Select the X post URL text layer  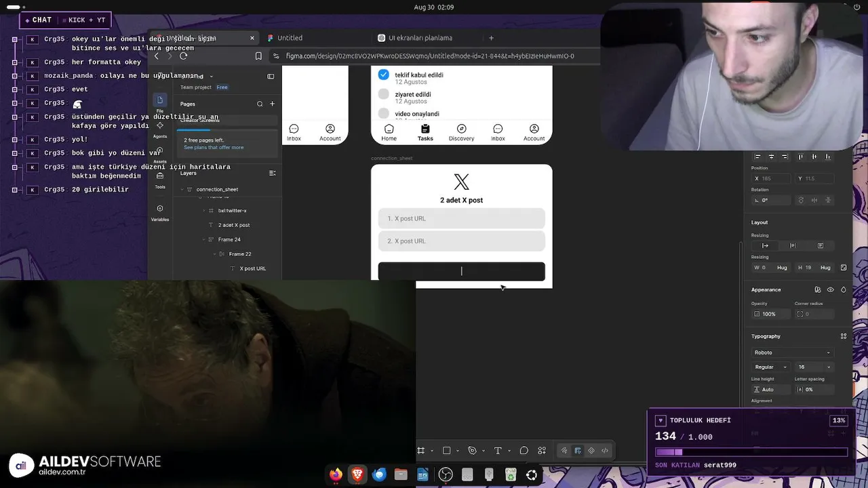pyautogui.click(x=252, y=268)
